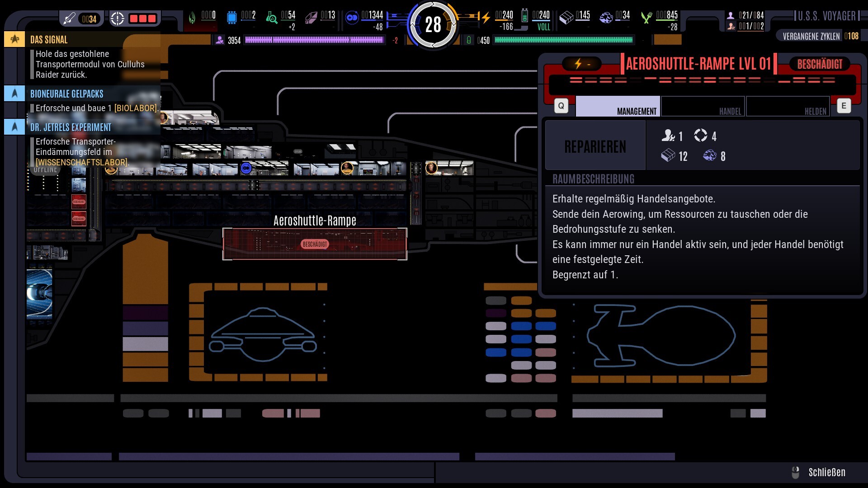Click the purple crew morale progress bar

coord(314,40)
